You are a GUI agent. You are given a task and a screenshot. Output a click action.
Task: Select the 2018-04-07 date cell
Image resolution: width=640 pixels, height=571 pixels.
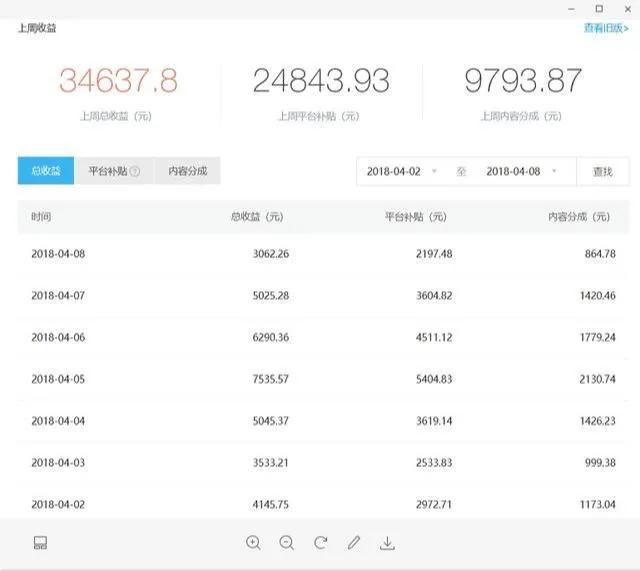[58, 295]
